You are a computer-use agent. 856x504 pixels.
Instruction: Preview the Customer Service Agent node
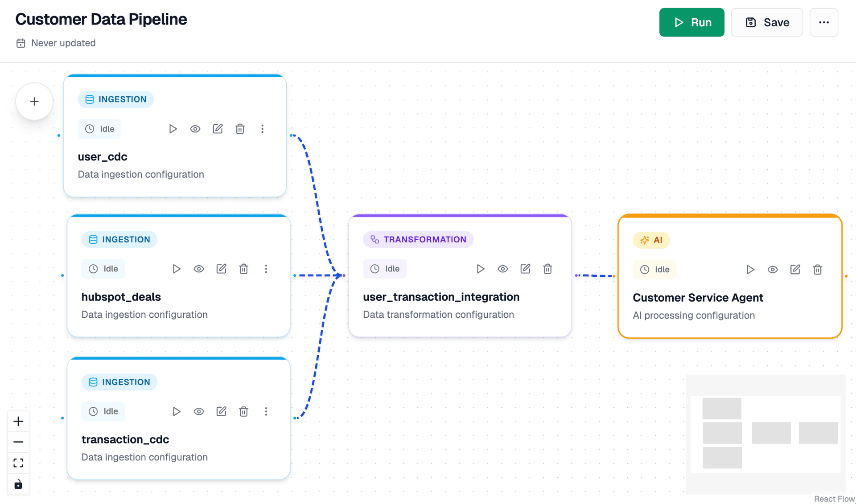(773, 269)
